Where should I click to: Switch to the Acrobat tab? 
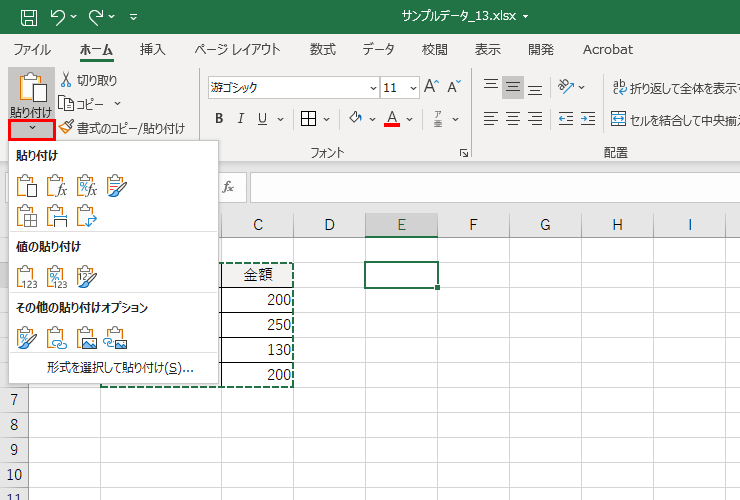click(608, 50)
